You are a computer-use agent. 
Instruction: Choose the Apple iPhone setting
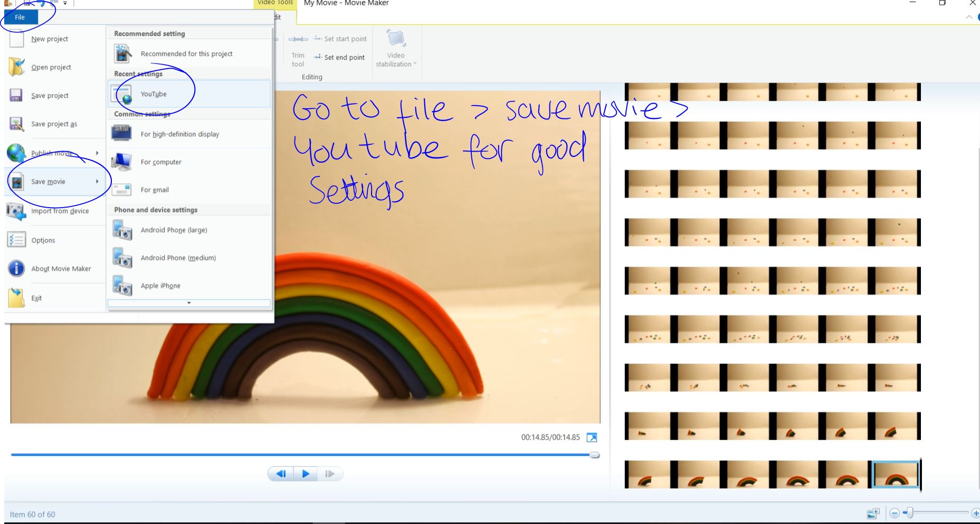click(x=189, y=286)
